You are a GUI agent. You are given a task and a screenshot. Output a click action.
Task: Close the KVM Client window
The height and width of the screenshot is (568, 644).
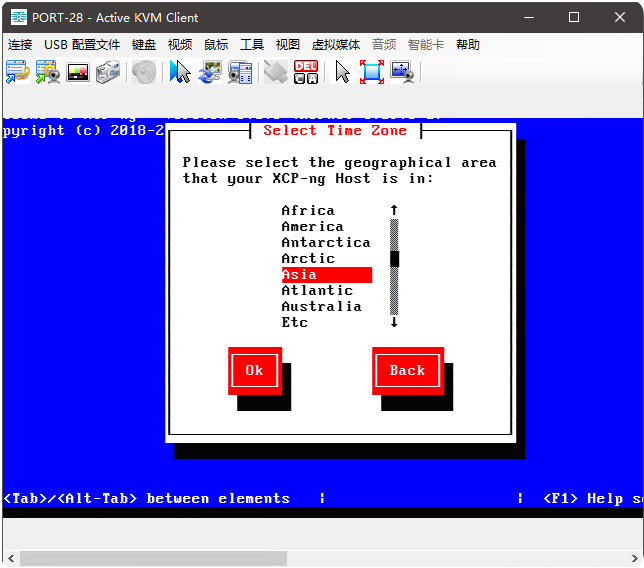point(620,17)
